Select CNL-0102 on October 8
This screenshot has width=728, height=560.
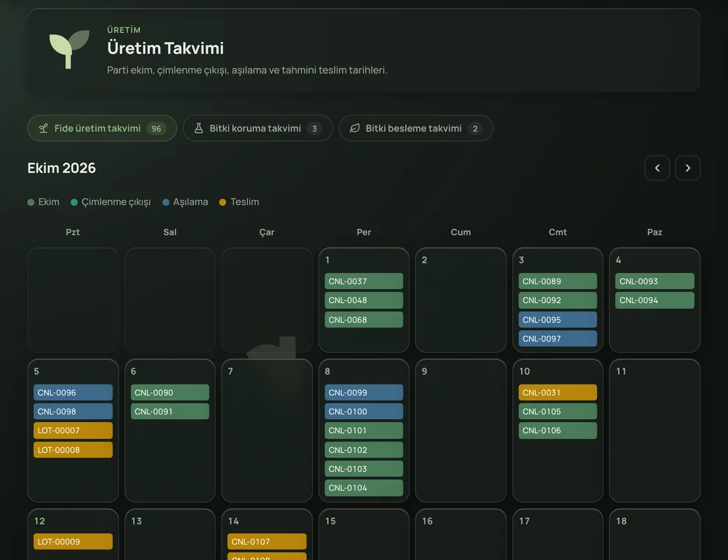click(363, 449)
